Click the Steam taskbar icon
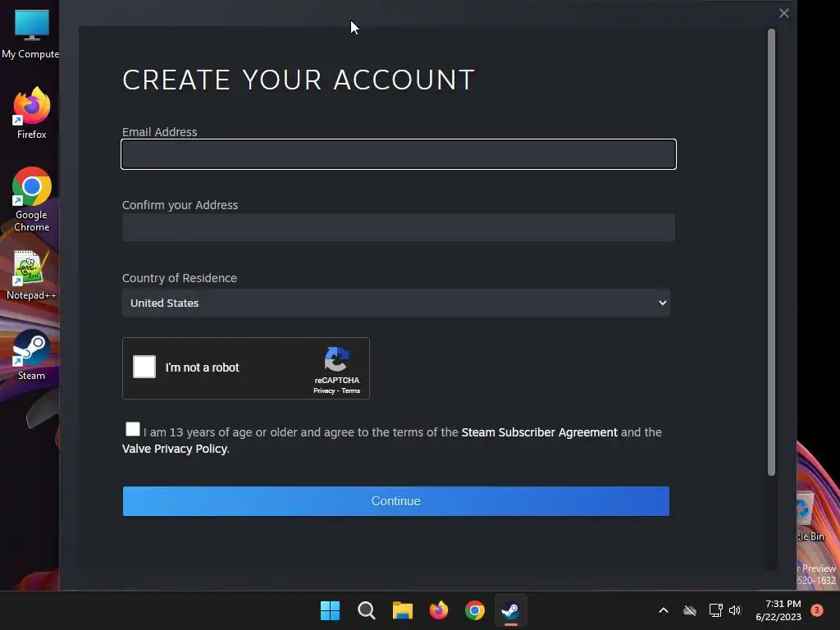 click(510, 610)
